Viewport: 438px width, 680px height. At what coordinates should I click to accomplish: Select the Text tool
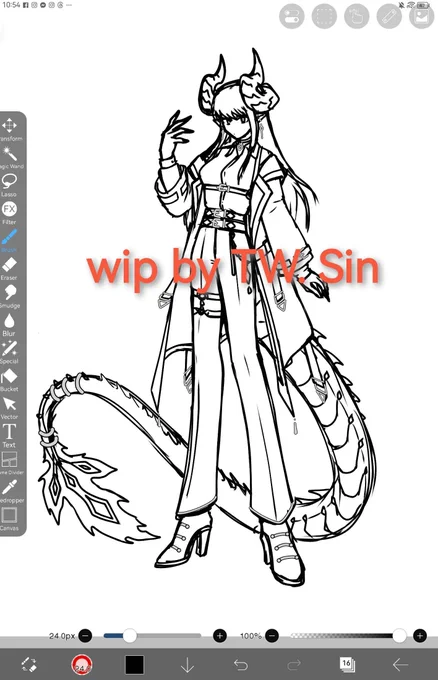(9, 436)
